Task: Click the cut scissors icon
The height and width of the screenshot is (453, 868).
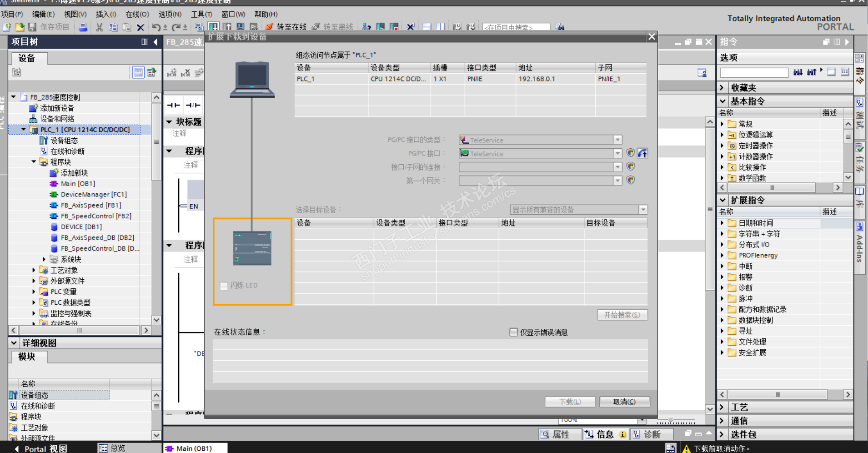Action: (x=99, y=27)
